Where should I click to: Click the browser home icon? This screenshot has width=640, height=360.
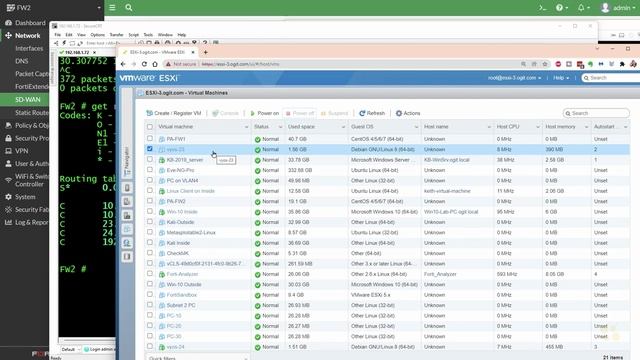pos(155,64)
